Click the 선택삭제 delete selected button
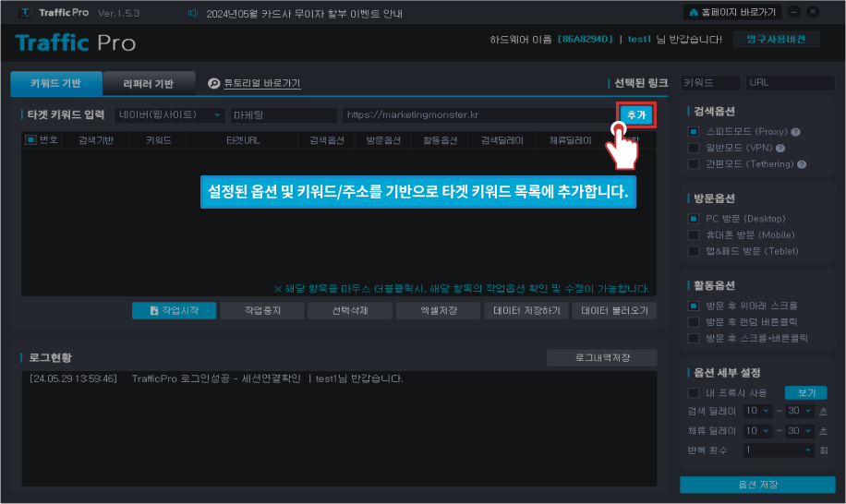 tap(350, 310)
